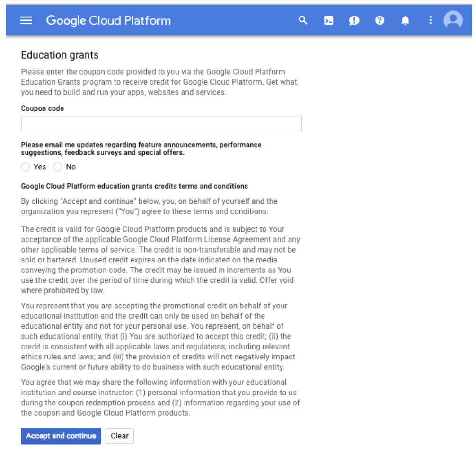The height and width of the screenshot is (454, 476).
Task: Click the terms and conditions bold heading
Action: click(134, 186)
